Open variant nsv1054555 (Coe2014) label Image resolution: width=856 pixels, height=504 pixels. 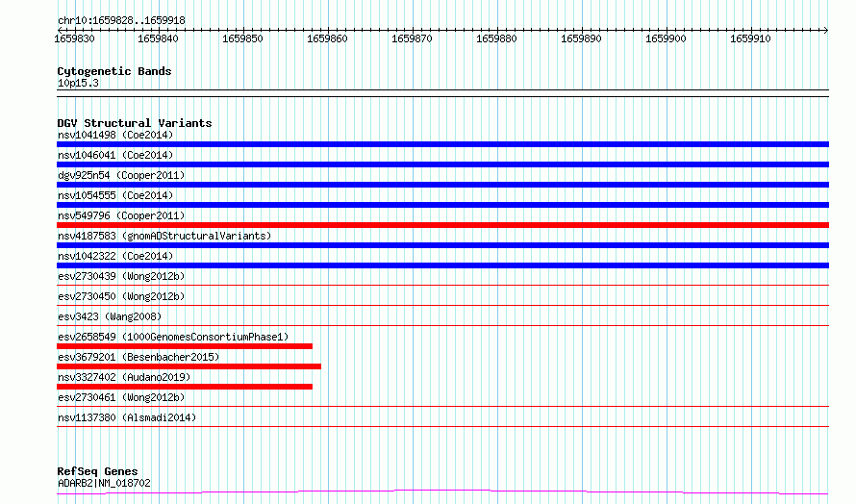coord(115,195)
